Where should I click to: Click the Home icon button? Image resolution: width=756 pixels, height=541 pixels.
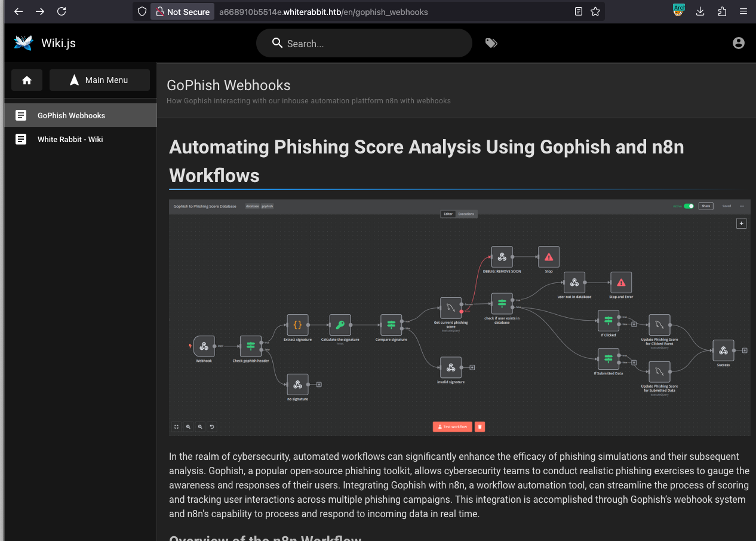[27, 80]
